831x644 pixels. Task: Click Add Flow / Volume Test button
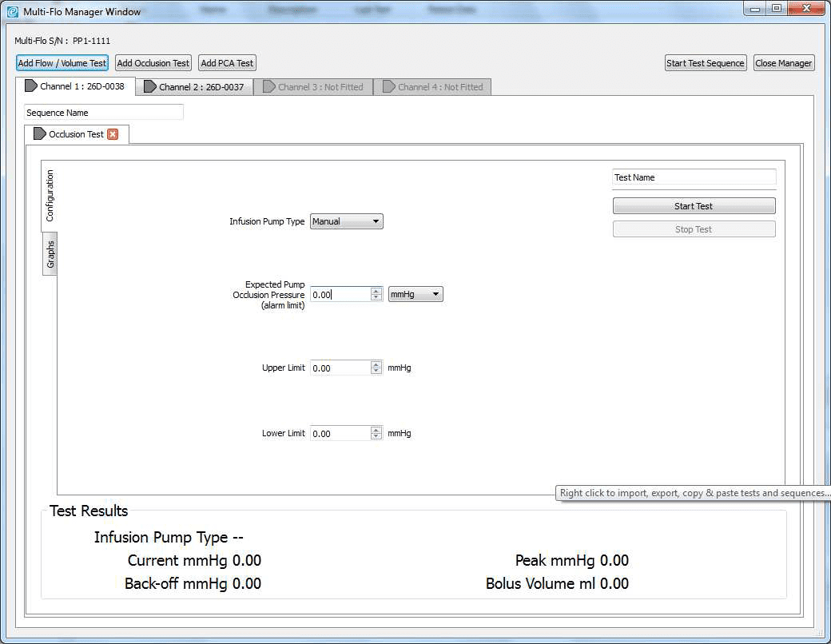click(x=62, y=63)
